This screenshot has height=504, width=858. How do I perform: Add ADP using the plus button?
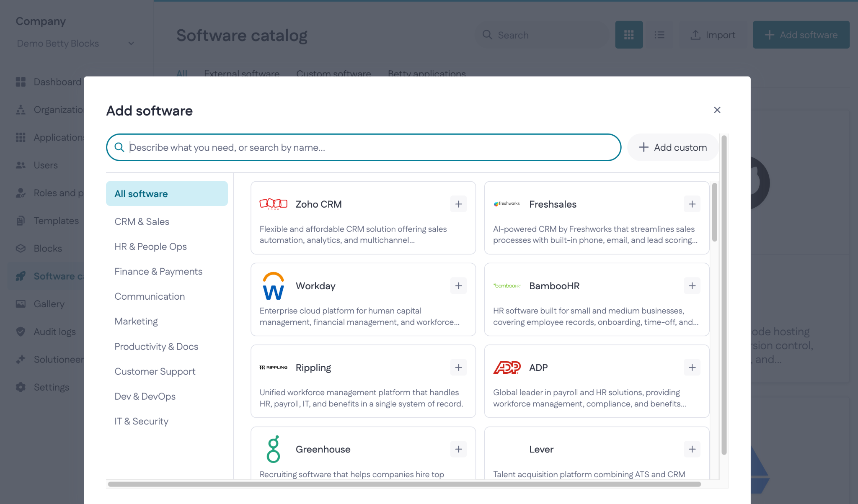point(692,368)
